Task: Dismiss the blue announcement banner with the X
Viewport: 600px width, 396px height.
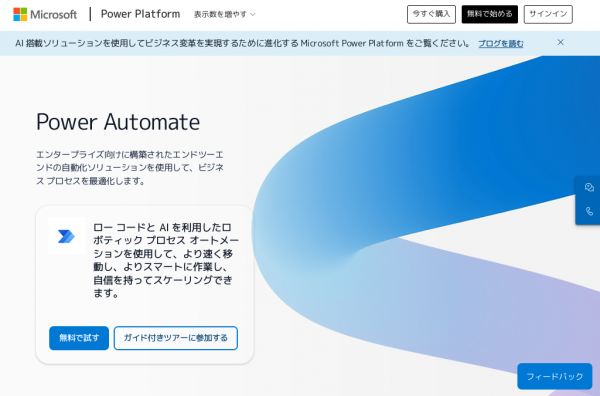Action: (560, 42)
